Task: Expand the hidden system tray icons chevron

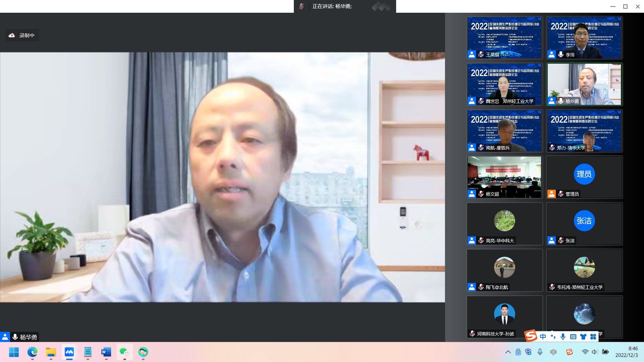Action: pos(508,352)
